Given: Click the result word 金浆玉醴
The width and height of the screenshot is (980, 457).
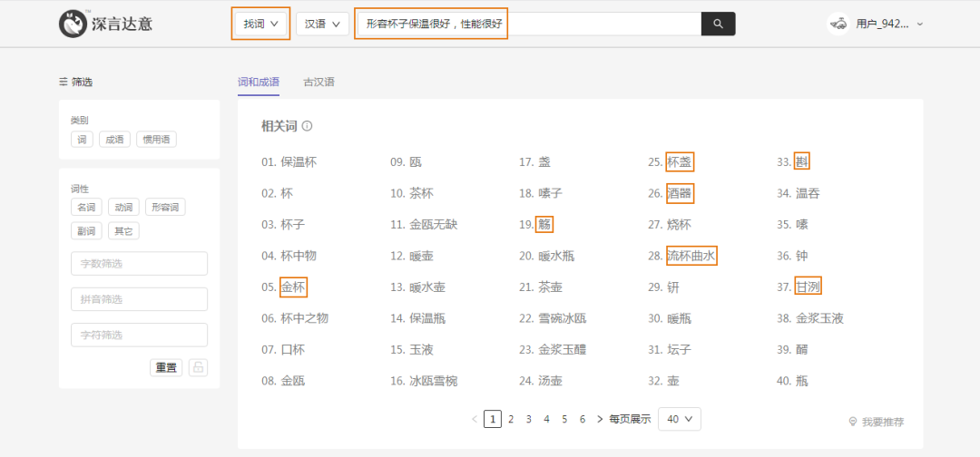Looking at the screenshot, I should (562, 350).
